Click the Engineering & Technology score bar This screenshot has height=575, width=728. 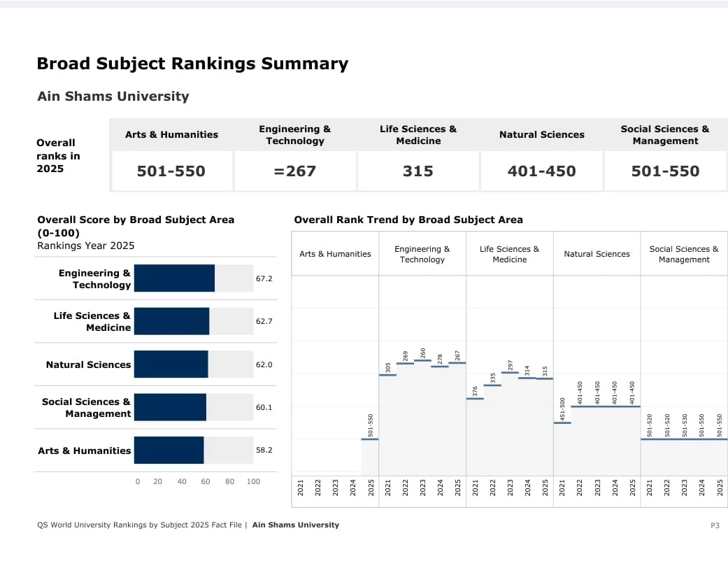coord(174,278)
